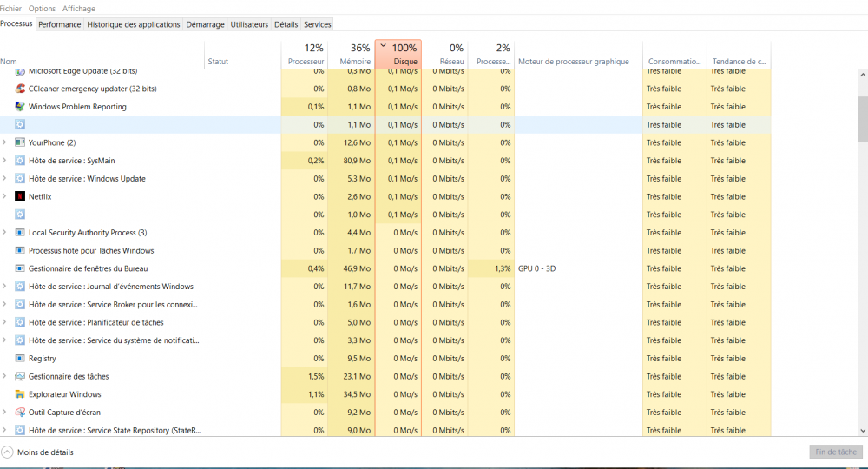Sort by the Disque 100% column header
868x469 pixels.
(398, 54)
